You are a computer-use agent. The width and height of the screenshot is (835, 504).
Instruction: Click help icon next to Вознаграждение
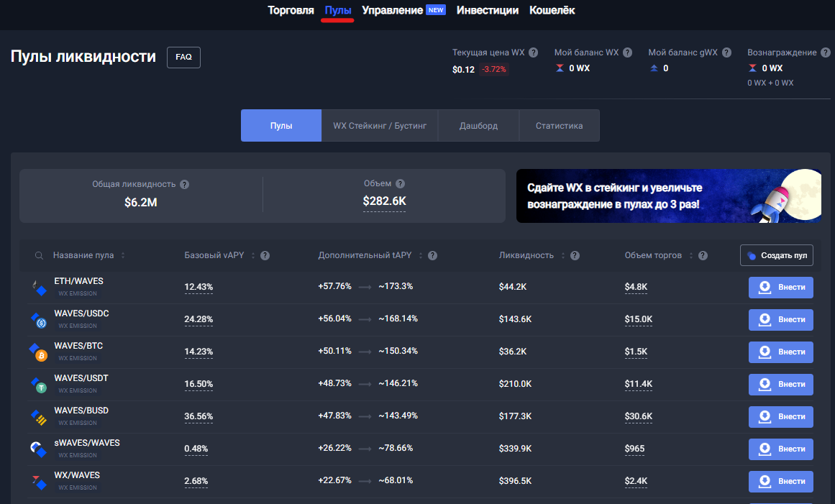click(825, 52)
